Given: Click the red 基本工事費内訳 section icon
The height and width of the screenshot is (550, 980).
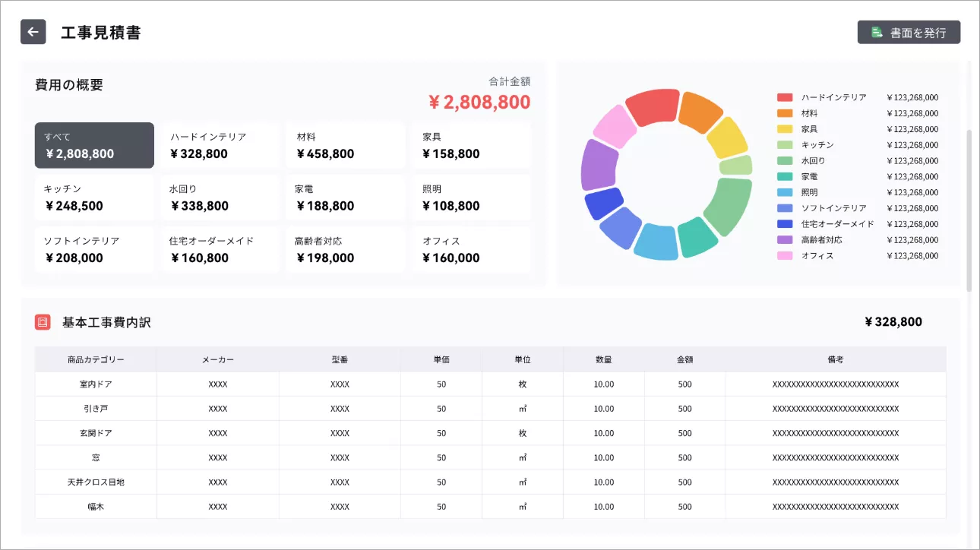Looking at the screenshot, I should coord(43,322).
